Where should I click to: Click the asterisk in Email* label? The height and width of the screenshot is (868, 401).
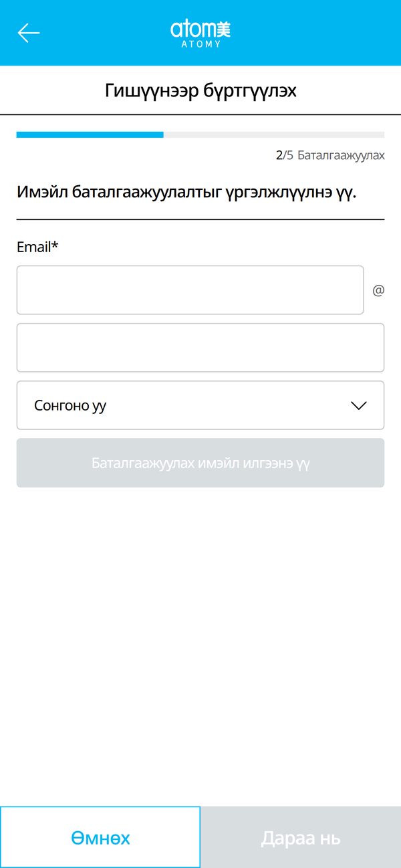pos(55,245)
